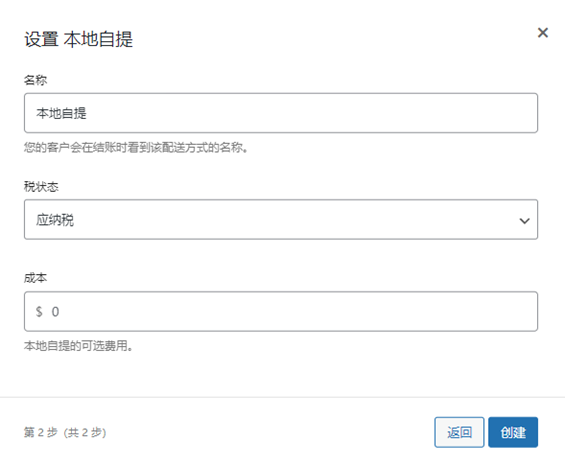
Task: Click the 返回 back button
Action: click(x=459, y=432)
